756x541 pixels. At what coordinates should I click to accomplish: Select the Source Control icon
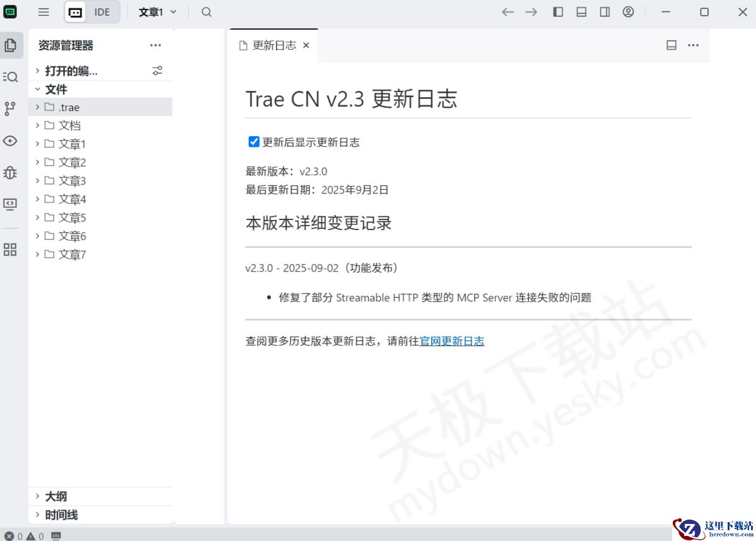tap(10, 108)
